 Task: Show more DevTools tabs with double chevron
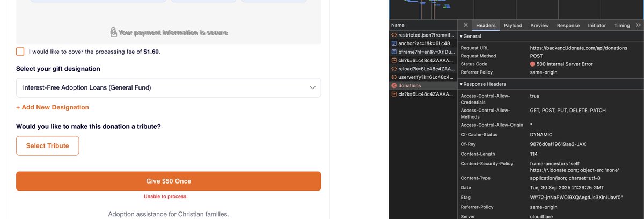638,25
